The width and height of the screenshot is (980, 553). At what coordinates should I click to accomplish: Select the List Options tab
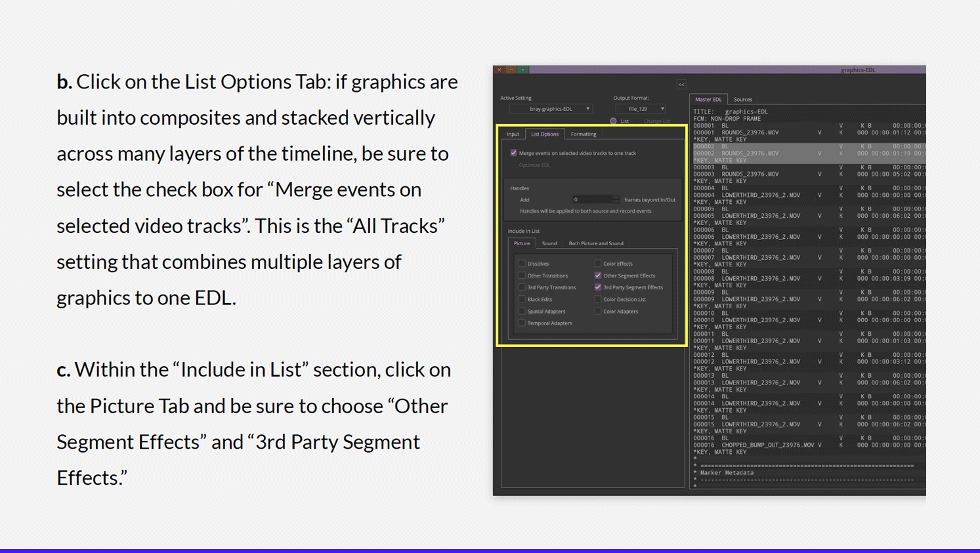[545, 134]
